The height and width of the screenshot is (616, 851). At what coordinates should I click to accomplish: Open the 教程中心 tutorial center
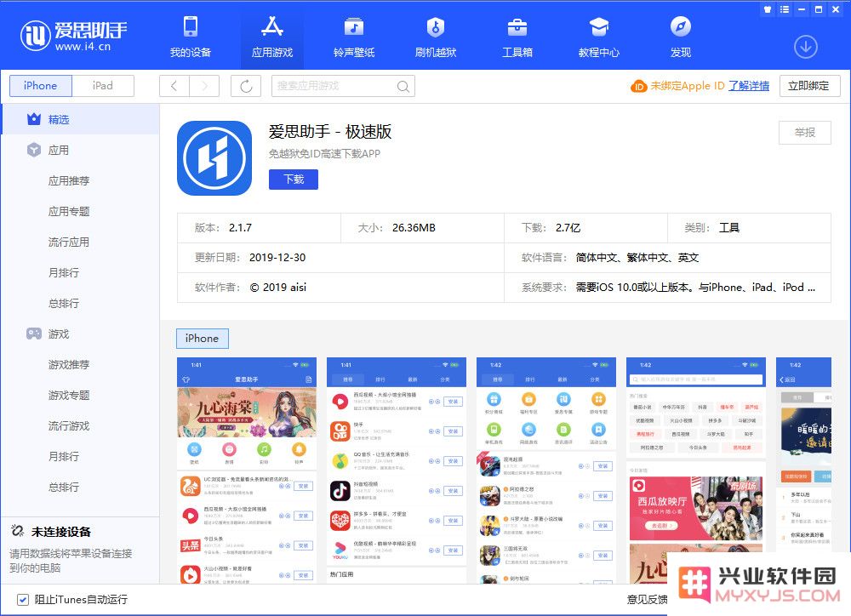(x=598, y=37)
